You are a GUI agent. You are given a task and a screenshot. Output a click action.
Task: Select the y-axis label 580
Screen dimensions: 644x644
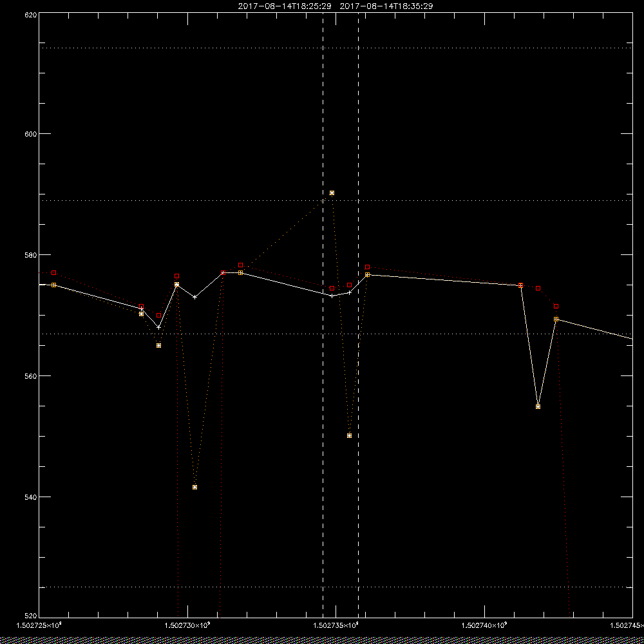pos(31,254)
